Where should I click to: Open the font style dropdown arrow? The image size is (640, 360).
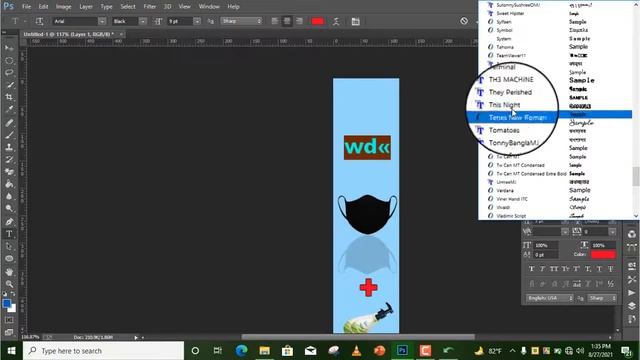coord(143,21)
